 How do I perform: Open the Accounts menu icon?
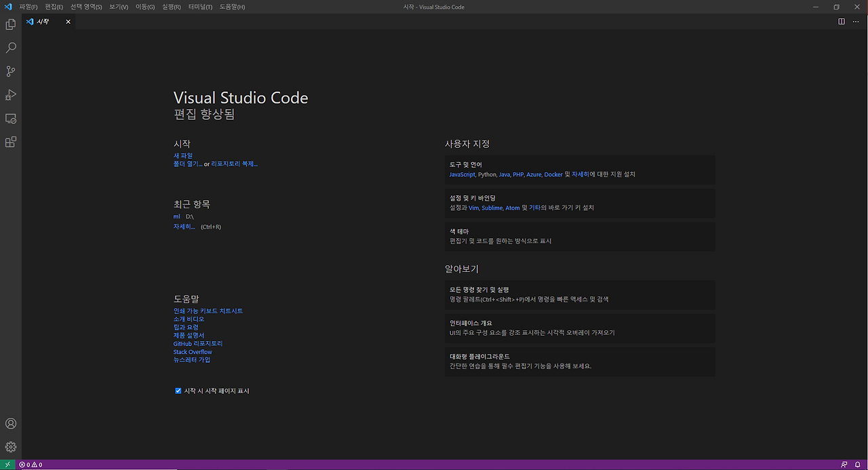(10, 424)
